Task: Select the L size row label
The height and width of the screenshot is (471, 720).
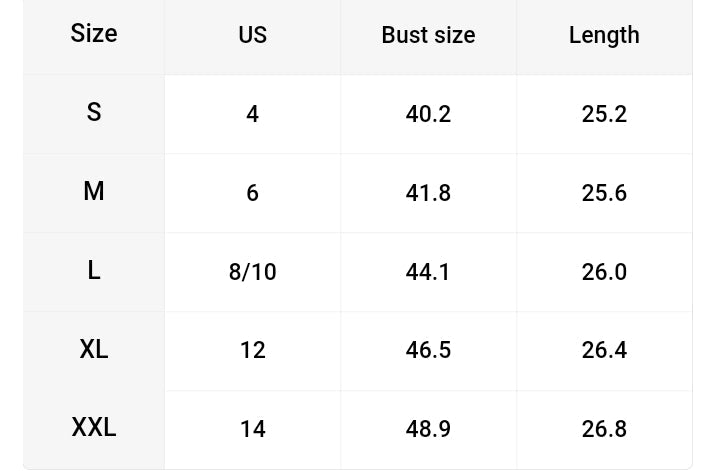Action: click(94, 271)
